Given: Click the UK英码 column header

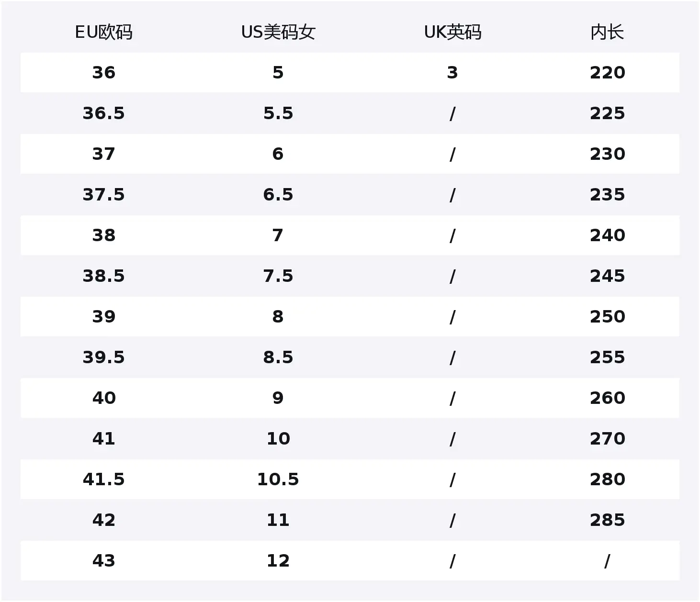Looking at the screenshot, I should 452,33.
